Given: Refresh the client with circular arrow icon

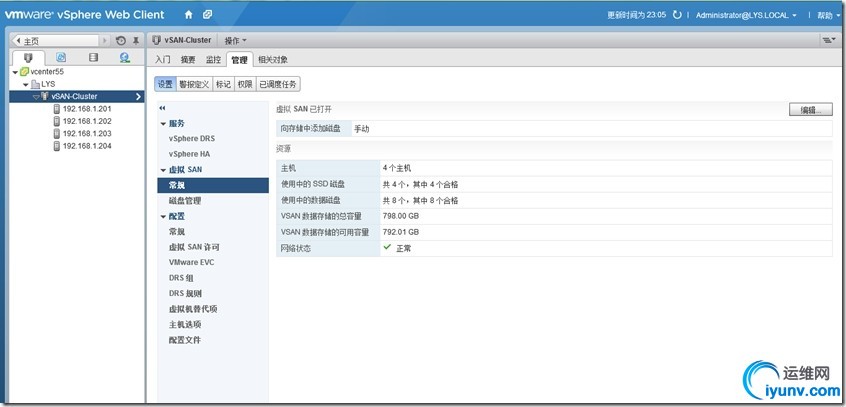Looking at the screenshot, I should tap(677, 15).
